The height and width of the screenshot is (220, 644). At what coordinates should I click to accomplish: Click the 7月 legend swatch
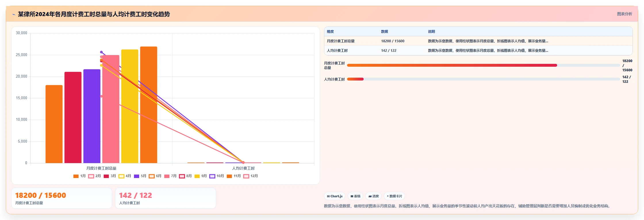pyautogui.click(x=167, y=176)
